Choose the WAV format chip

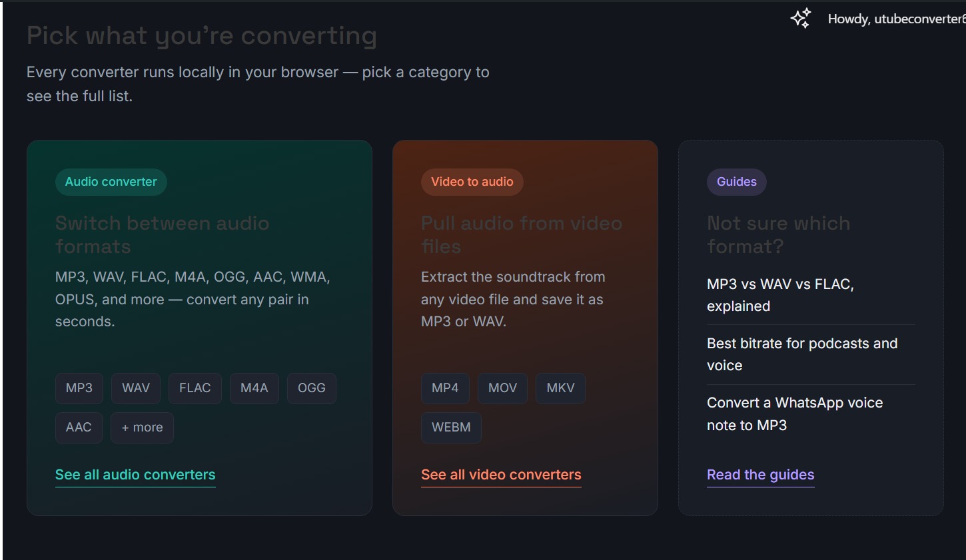coord(136,388)
